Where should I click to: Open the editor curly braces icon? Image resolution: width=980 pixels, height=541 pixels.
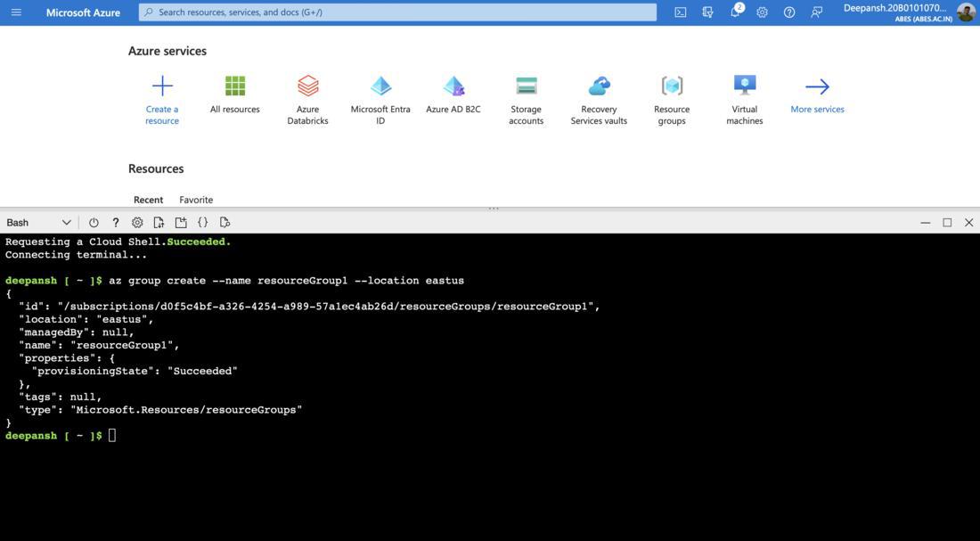click(202, 223)
